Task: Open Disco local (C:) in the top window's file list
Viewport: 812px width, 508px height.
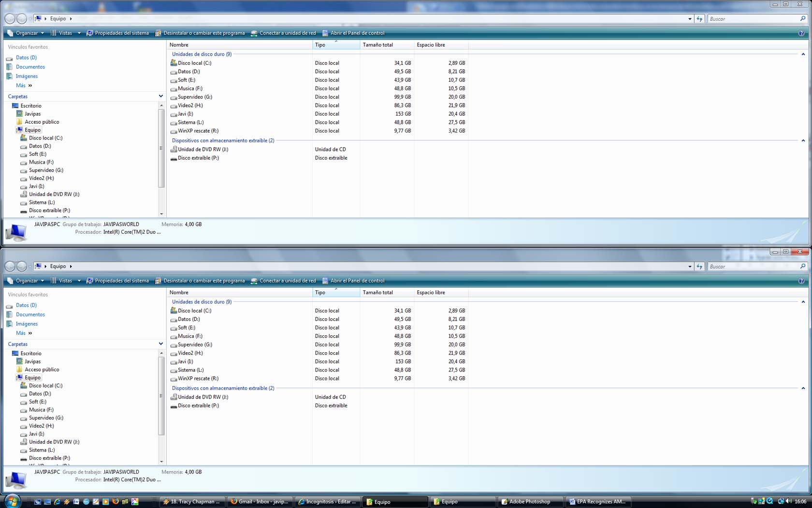Action: (194, 63)
